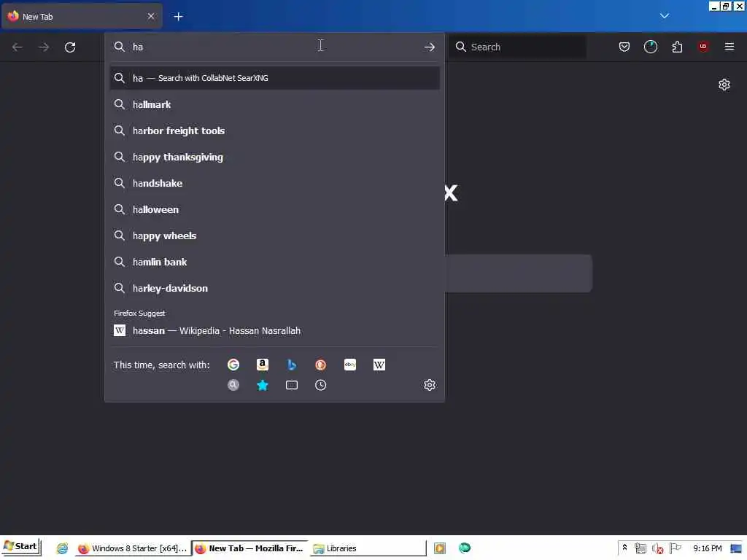Choose the 'halloween' suggestion

(x=275, y=209)
